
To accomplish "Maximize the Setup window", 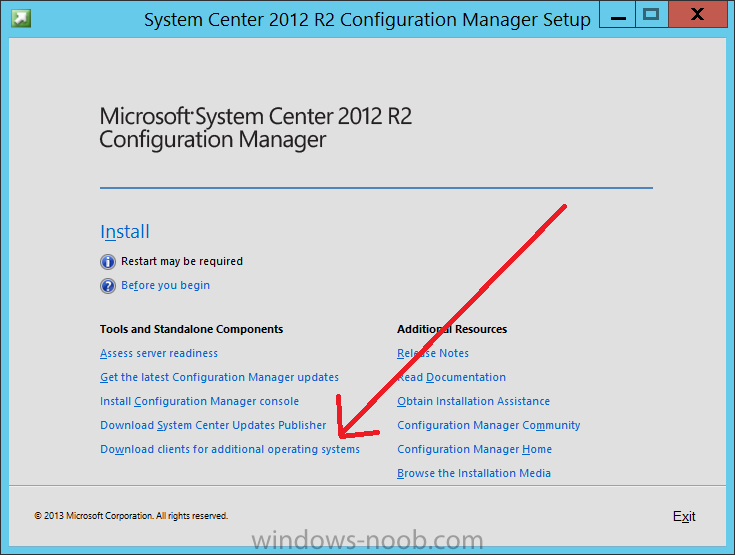I will [x=652, y=15].
